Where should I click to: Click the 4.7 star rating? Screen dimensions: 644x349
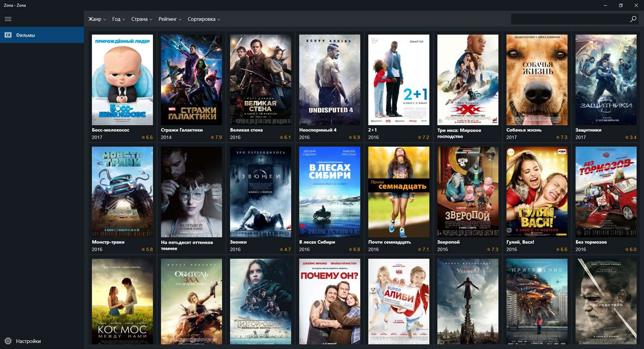(x=285, y=249)
